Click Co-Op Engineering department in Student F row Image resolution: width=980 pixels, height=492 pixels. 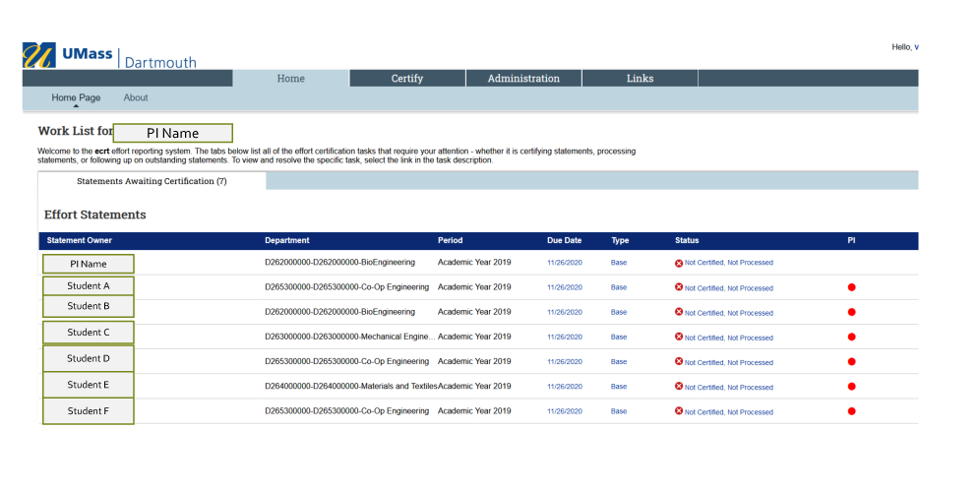[x=347, y=410]
